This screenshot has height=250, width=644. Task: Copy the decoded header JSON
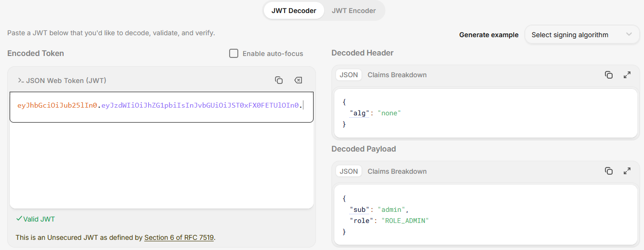pyautogui.click(x=609, y=75)
